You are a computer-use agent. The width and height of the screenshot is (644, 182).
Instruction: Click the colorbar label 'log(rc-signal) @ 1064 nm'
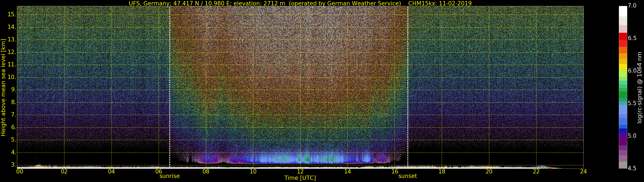tap(639, 88)
